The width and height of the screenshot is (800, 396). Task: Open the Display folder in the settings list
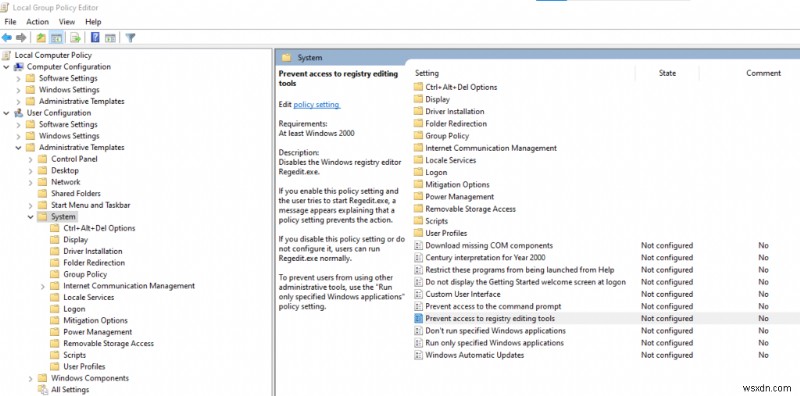click(x=437, y=100)
